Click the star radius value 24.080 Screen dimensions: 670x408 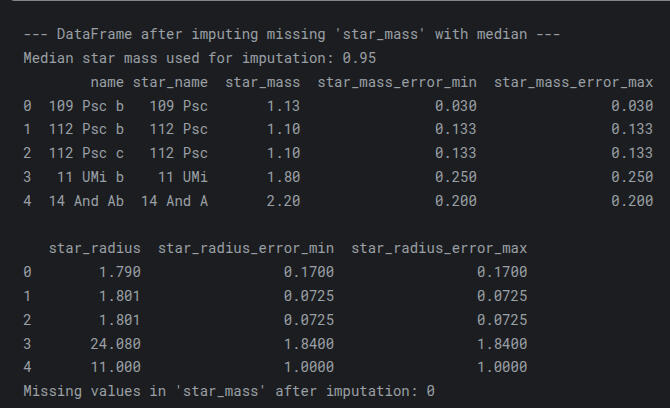(x=115, y=343)
